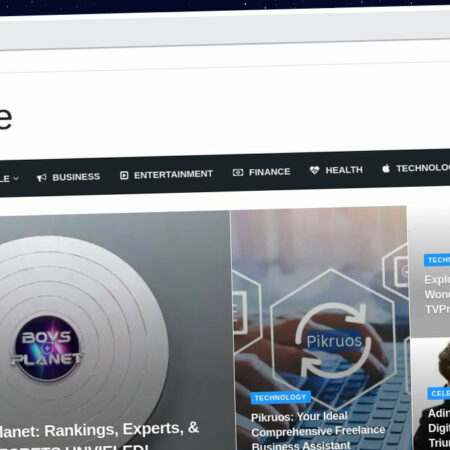Click the heartbeat icon beside Health
Image resolution: width=450 pixels, height=450 pixels.
(314, 170)
